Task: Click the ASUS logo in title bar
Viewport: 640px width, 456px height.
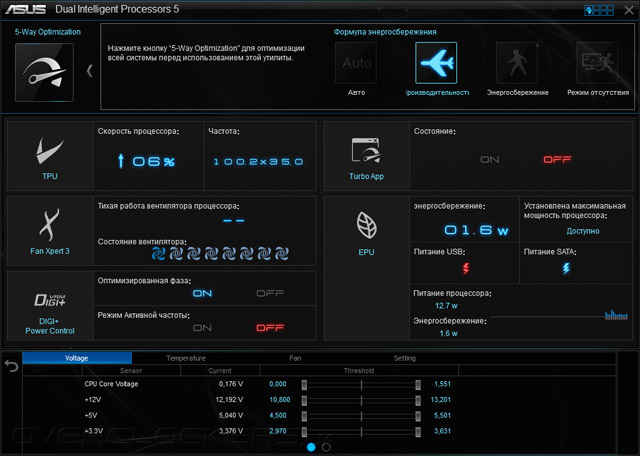Action: (25, 9)
